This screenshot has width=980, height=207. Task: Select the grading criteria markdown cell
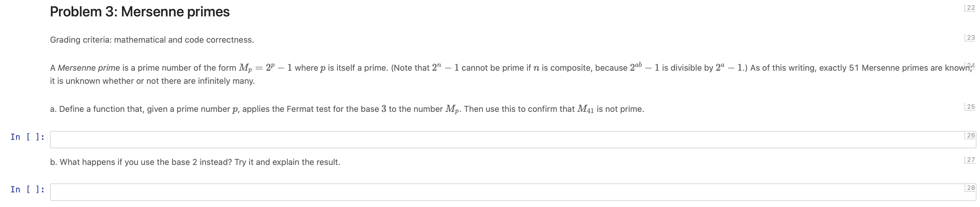[x=152, y=40]
